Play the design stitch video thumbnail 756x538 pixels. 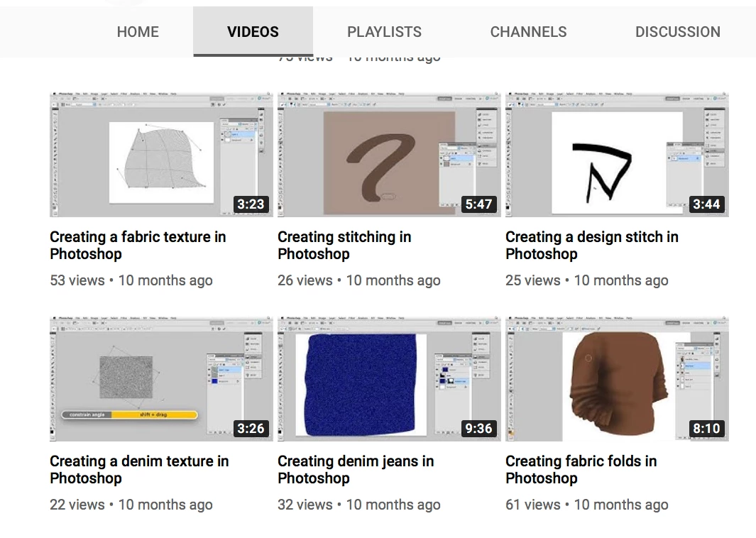617,155
